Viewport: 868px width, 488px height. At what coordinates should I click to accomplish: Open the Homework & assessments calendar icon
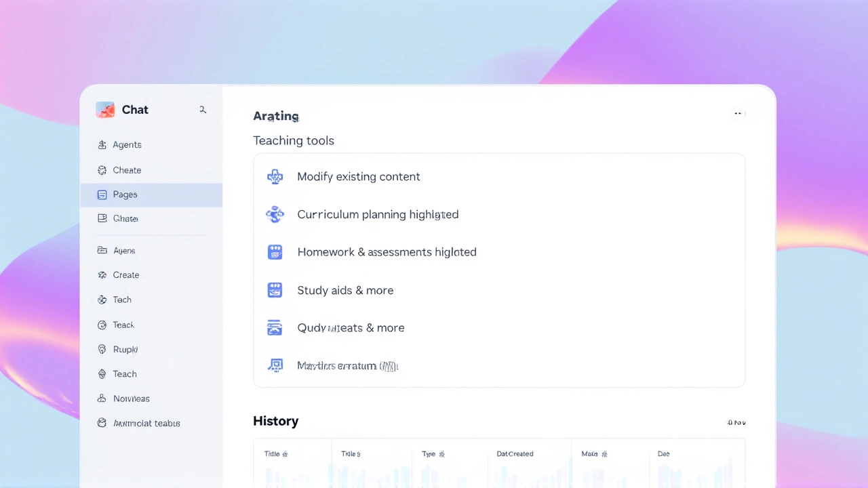pyautogui.click(x=275, y=251)
